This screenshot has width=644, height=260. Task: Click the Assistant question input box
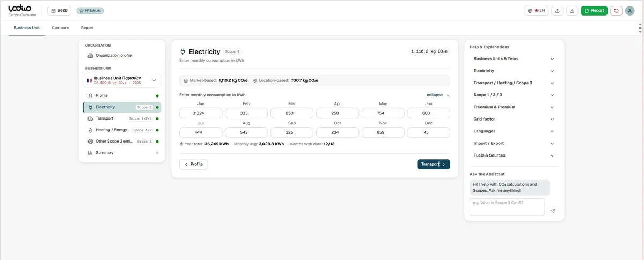point(507,207)
